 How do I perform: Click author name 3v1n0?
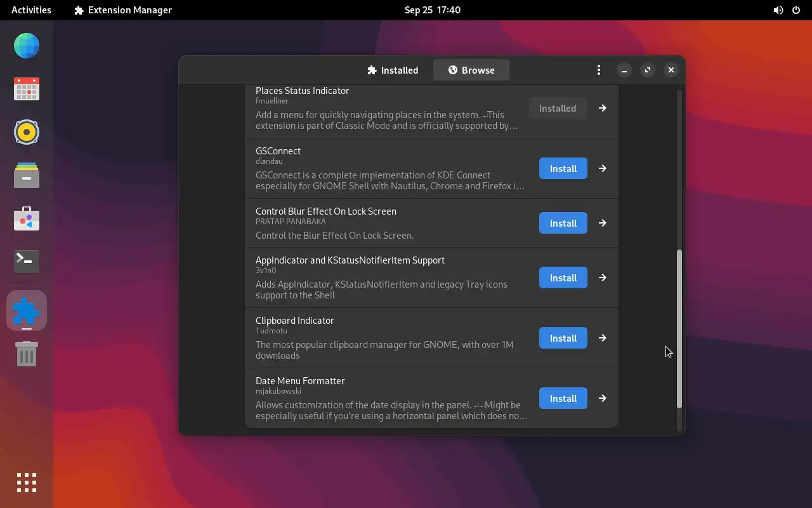(266, 271)
